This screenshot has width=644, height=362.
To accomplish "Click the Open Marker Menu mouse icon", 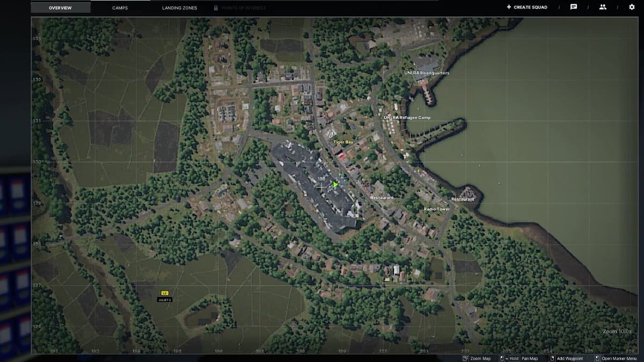I will pyautogui.click(x=597, y=358).
